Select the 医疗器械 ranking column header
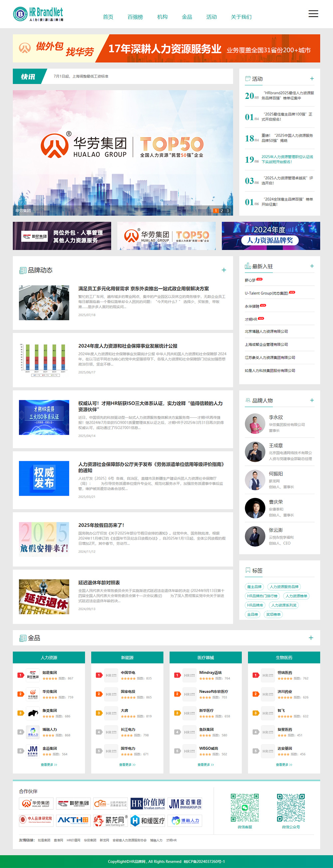Screen dimensions: 333x868 tap(205, 657)
